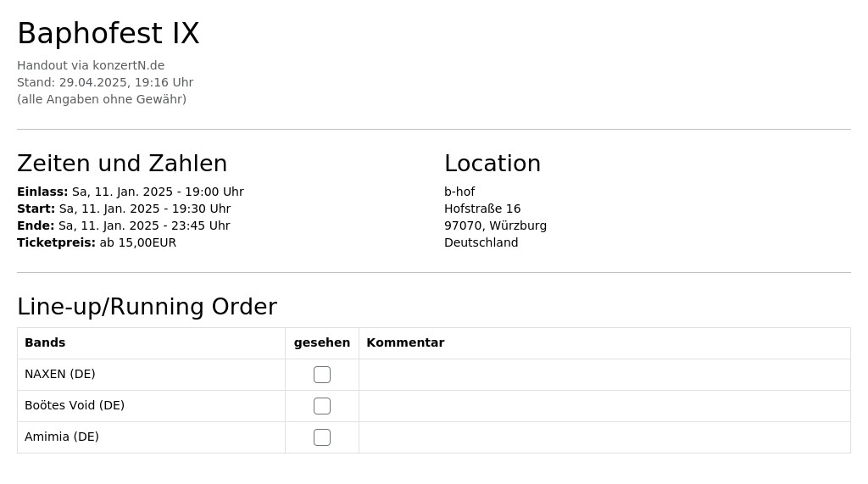Click the Einlass time line

[130, 192]
